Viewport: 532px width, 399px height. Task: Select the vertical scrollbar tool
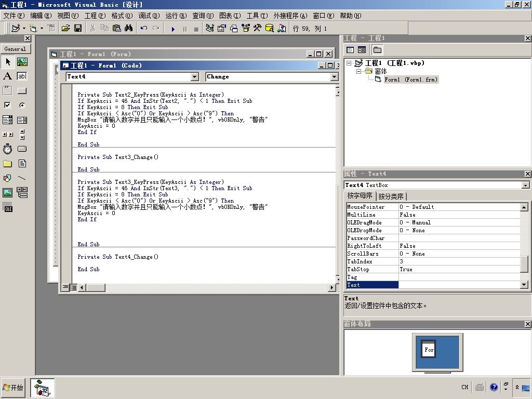point(22,135)
